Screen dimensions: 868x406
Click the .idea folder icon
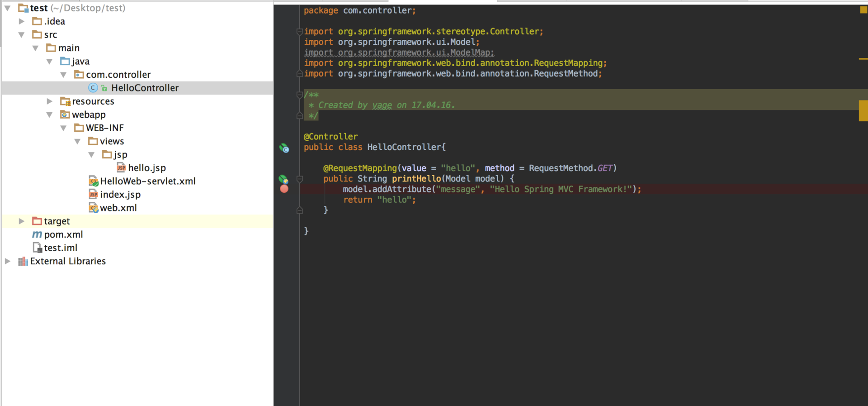[x=37, y=21]
